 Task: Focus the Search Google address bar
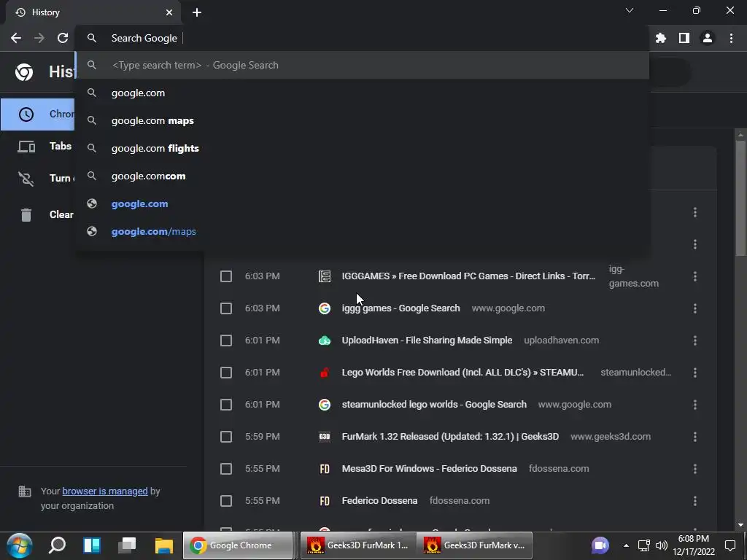click(x=362, y=38)
